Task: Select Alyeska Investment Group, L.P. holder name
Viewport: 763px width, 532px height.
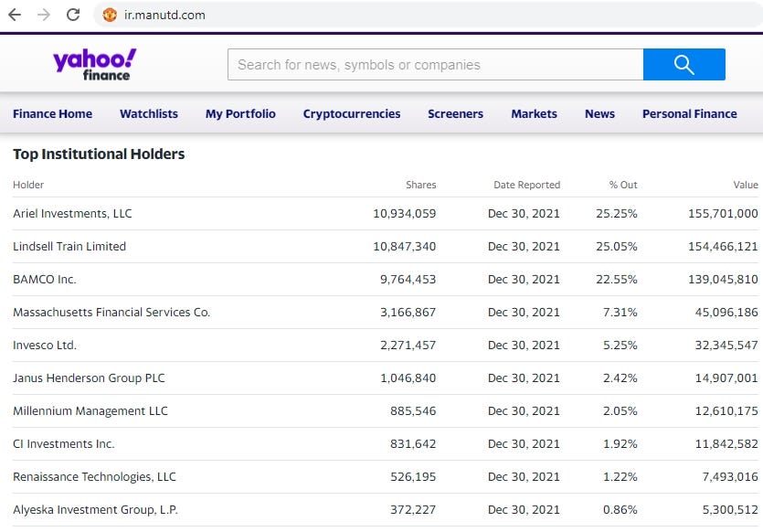Action: [x=95, y=510]
